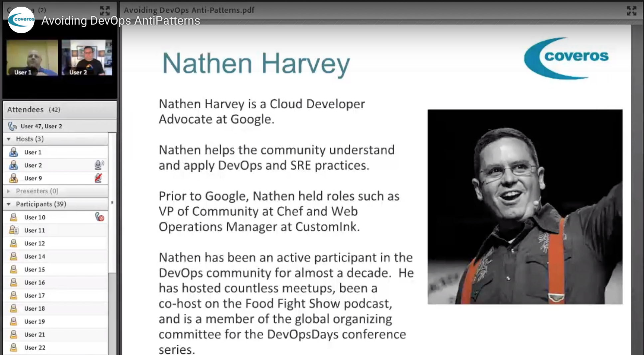Screen dimensions: 644x355
Task: Click User 2 active microphone icon
Action: pos(99,165)
